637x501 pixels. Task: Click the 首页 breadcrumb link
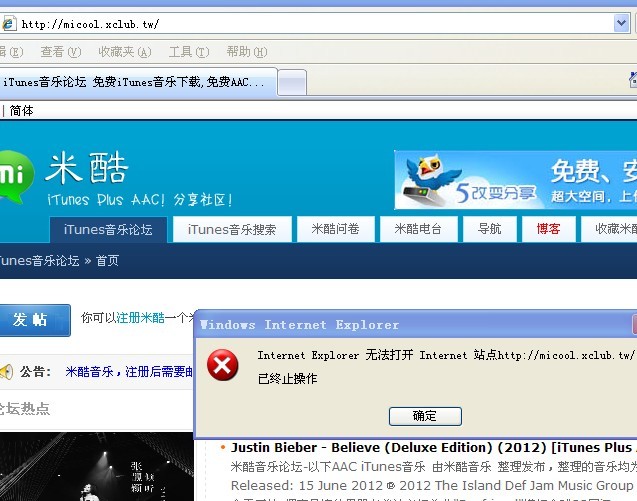pyautogui.click(x=107, y=260)
